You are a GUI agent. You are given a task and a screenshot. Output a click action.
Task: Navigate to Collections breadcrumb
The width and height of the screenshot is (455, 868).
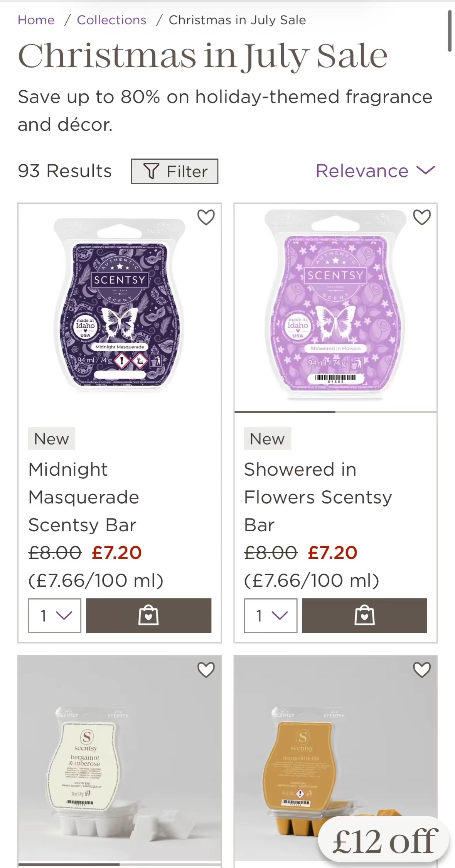(111, 20)
